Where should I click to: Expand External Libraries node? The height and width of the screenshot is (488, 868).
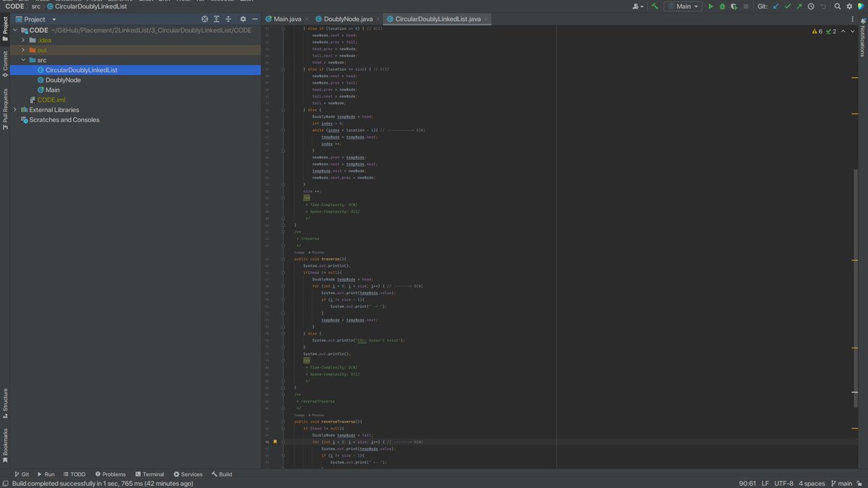coord(15,110)
